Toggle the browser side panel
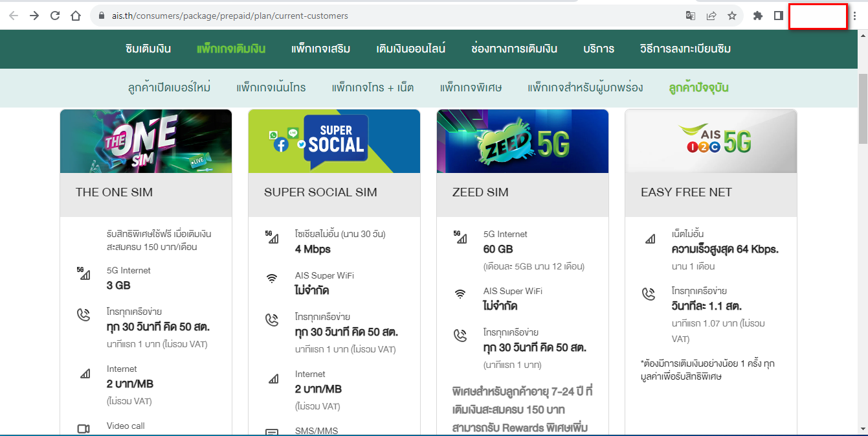This screenshot has height=436, width=868. [x=779, y=16]
